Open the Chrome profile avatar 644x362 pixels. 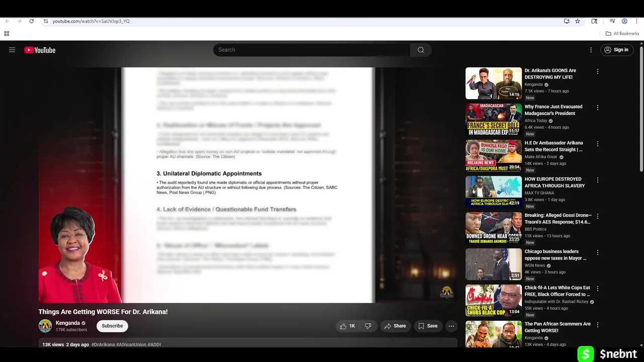[x=624, y=21]
